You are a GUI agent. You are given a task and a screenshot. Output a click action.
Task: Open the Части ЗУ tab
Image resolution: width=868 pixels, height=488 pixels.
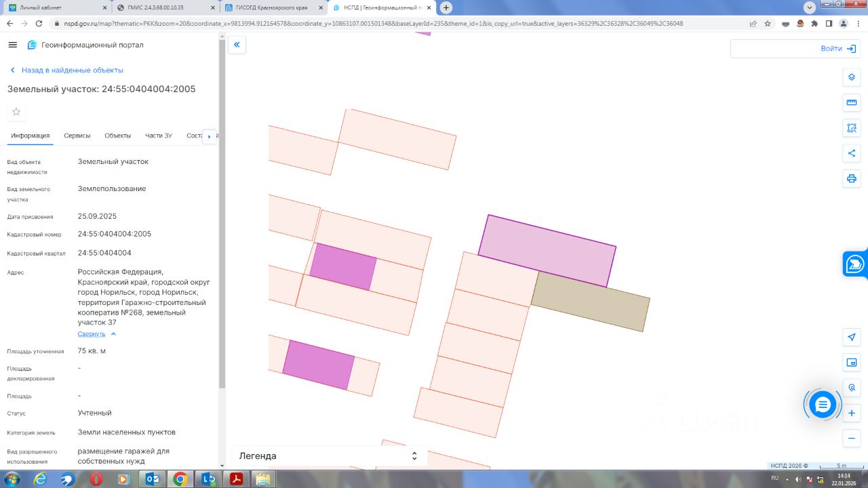click(158, 136)
